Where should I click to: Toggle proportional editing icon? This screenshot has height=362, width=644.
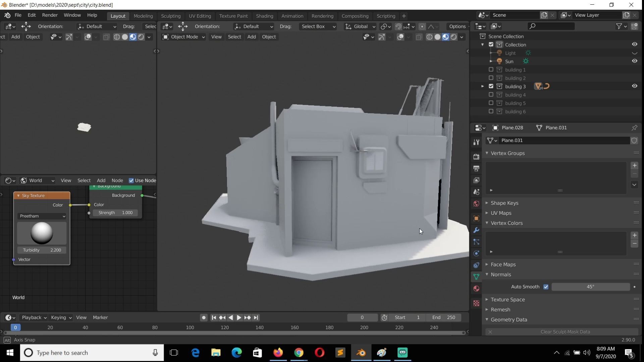[x=422, y=26]
